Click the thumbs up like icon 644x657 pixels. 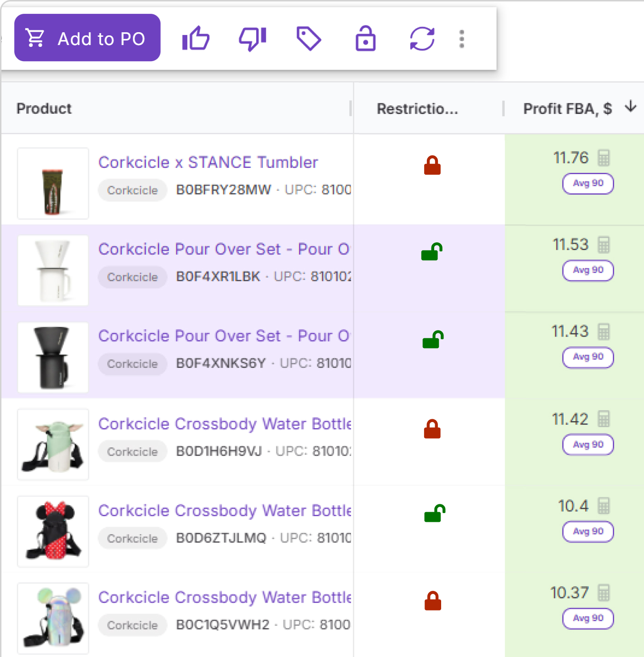coord(195,38)
